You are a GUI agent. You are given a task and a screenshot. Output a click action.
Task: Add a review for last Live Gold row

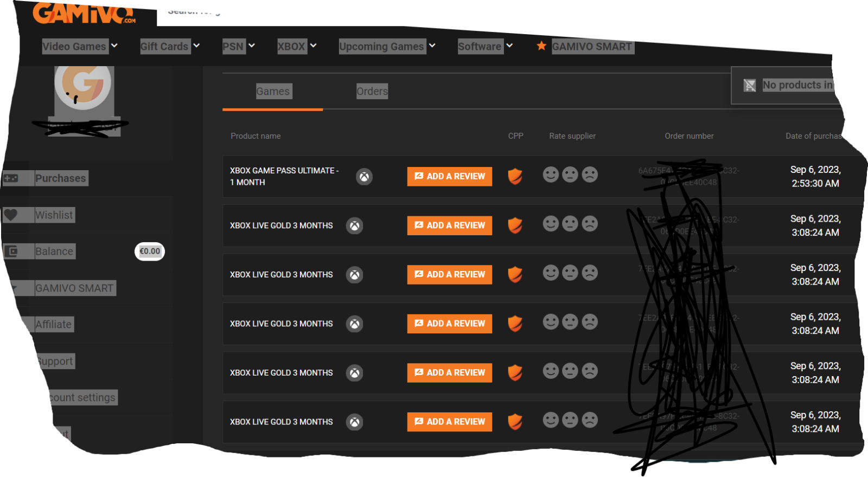pyautogui.click(x=450, y=422)
